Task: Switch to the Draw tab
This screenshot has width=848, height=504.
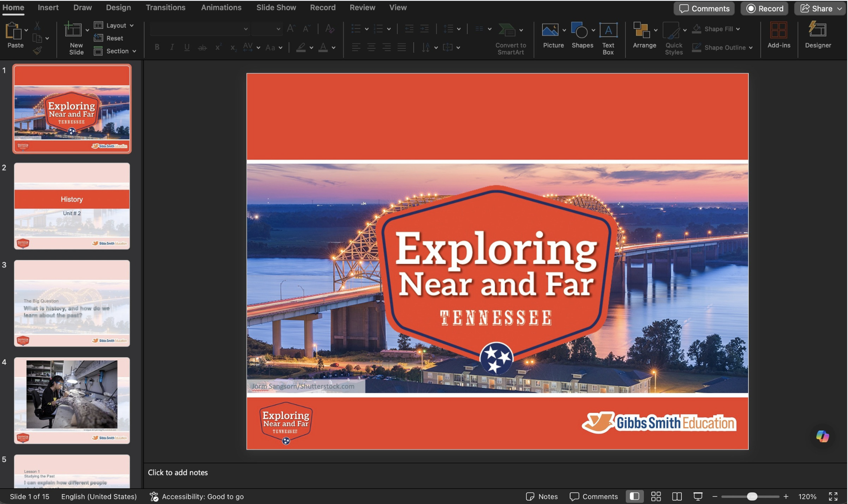Action: pos(82,7)
